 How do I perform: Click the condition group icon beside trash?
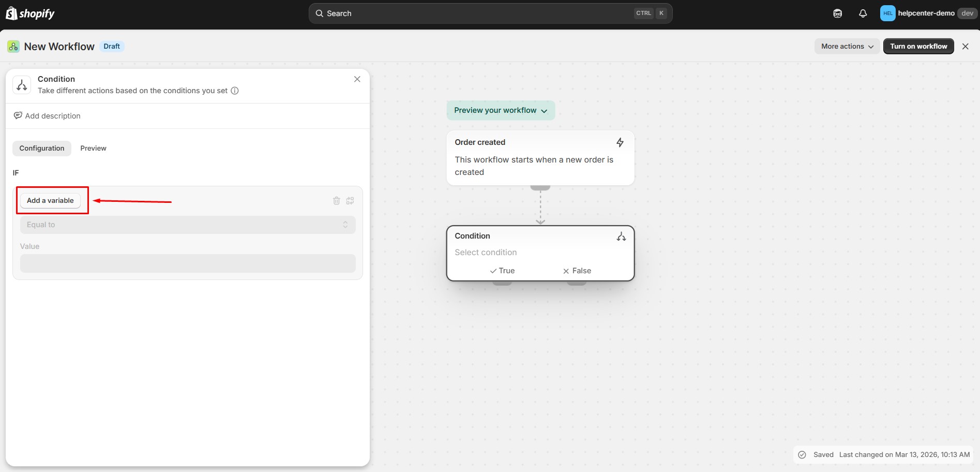(350, 201)
